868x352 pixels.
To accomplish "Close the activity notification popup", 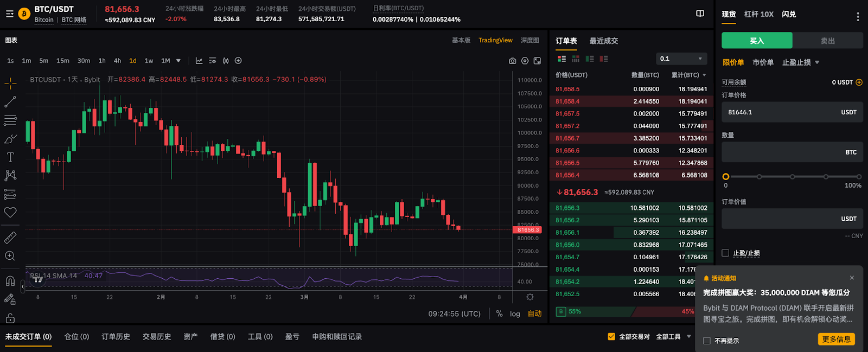I will (x=852, y=278).
